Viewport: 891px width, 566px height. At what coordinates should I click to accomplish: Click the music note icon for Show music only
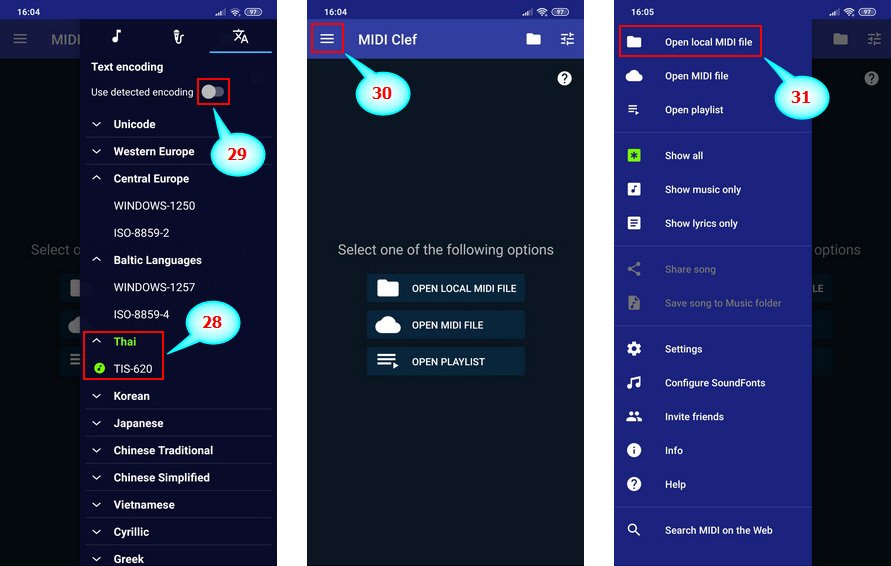634,189
